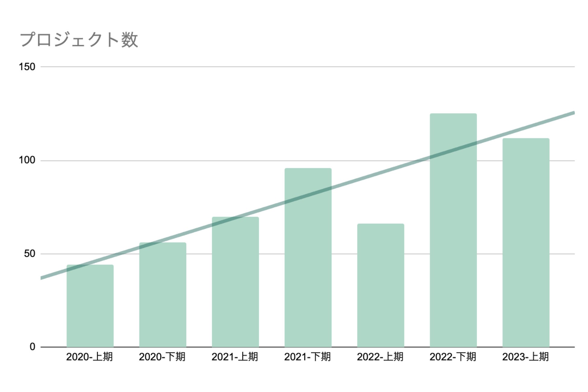Click the 50 y-axis label

pos(30,254)
